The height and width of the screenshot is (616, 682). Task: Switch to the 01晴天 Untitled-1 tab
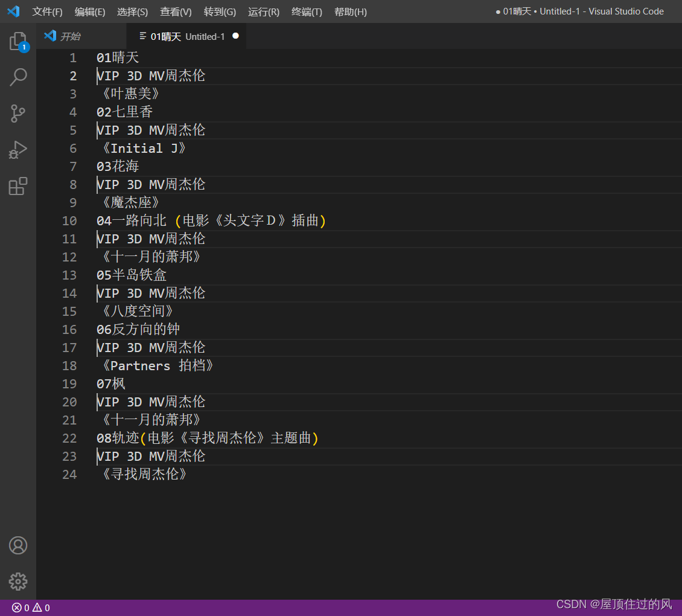[x=186, y=36]
